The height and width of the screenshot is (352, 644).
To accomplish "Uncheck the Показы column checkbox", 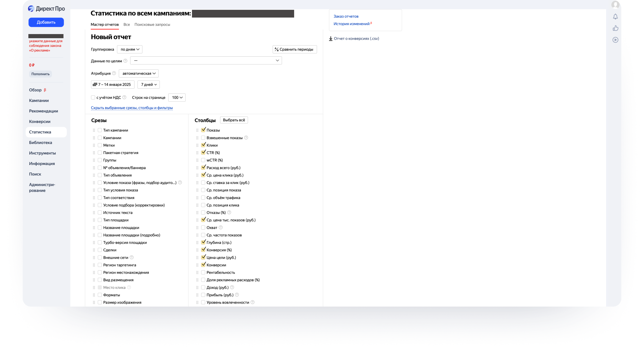I will (203, 130).
